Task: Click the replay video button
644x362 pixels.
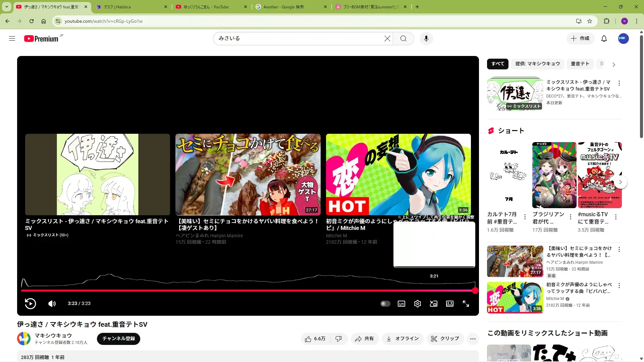Action: point(30,304)
